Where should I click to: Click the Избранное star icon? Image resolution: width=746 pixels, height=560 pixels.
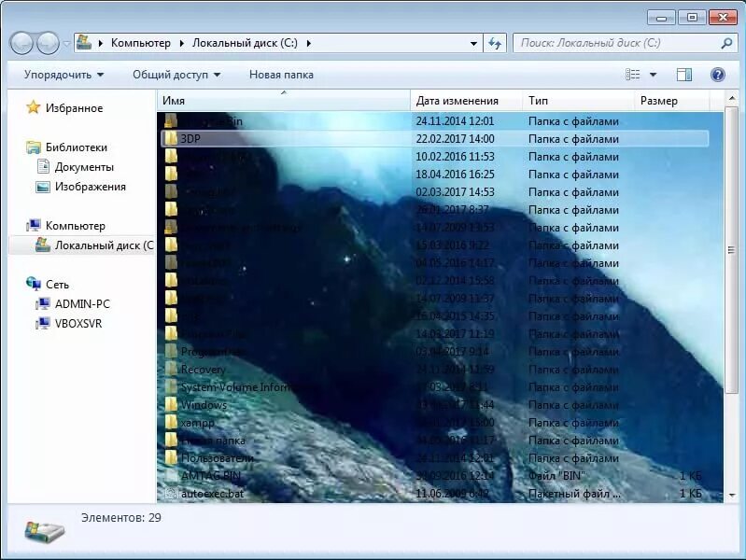pyautogui.click(x=34, y=107)
